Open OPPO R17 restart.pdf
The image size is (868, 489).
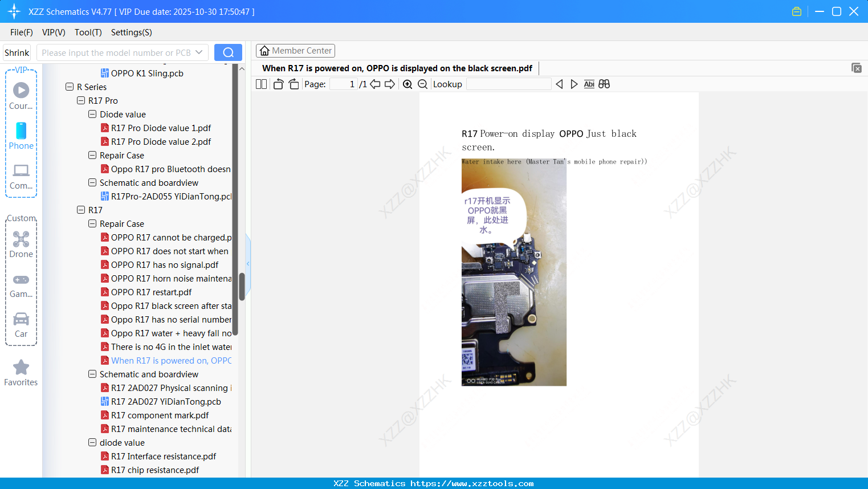tap(146, 292)
